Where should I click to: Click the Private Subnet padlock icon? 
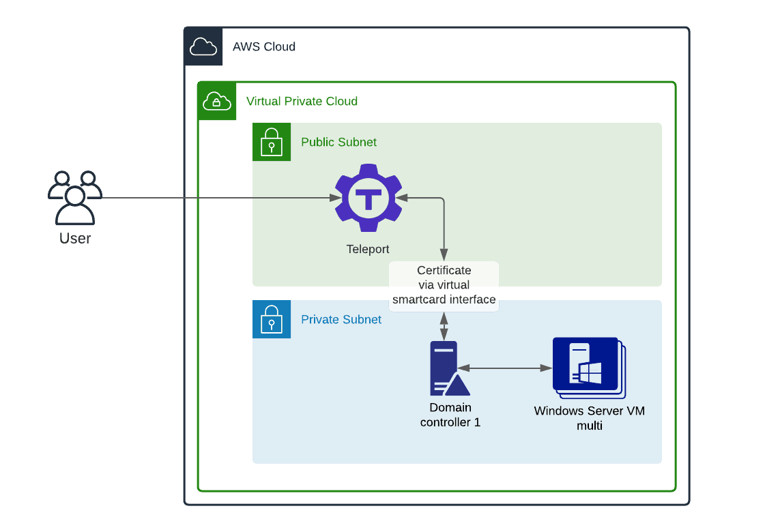click(272, 319)
